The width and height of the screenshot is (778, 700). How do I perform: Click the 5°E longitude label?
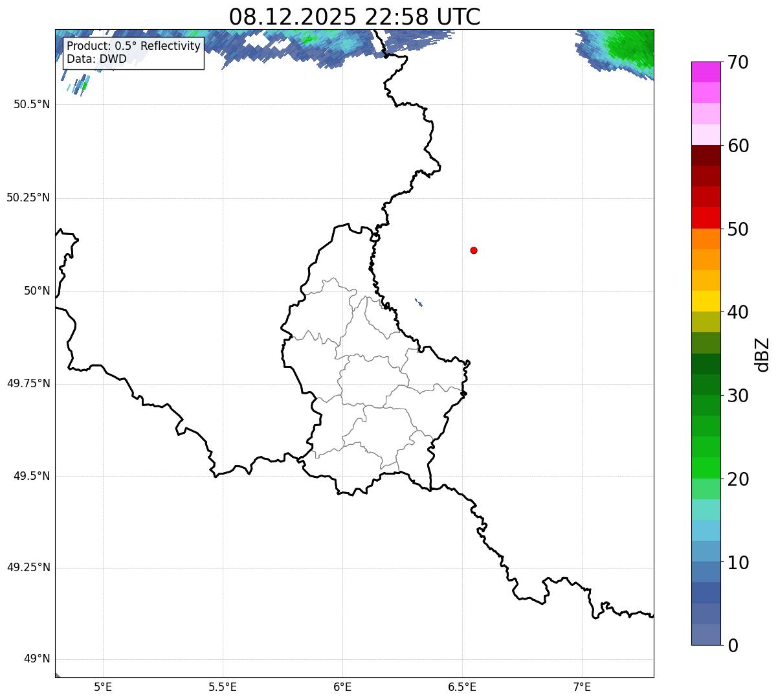point(103,687)
